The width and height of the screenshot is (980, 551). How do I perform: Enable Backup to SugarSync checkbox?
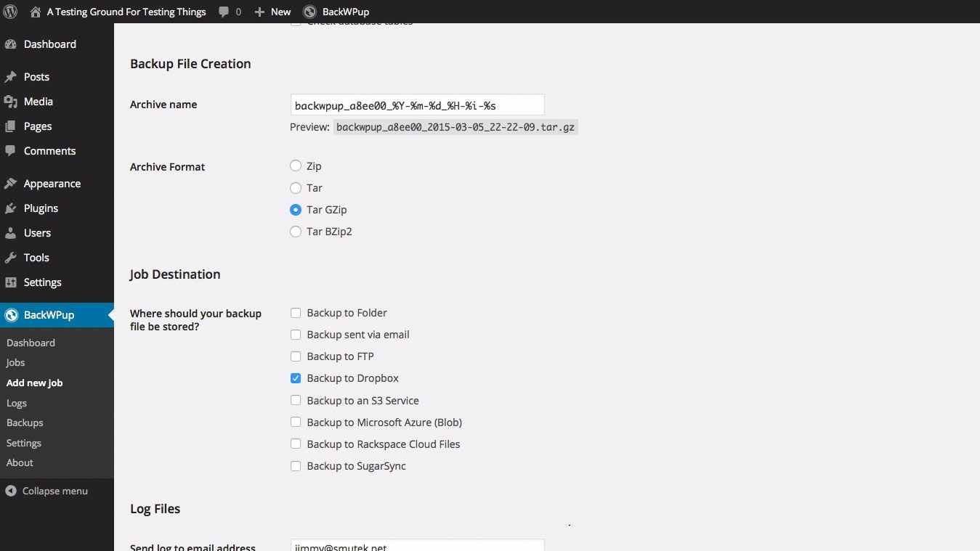[x=296, y=466]
